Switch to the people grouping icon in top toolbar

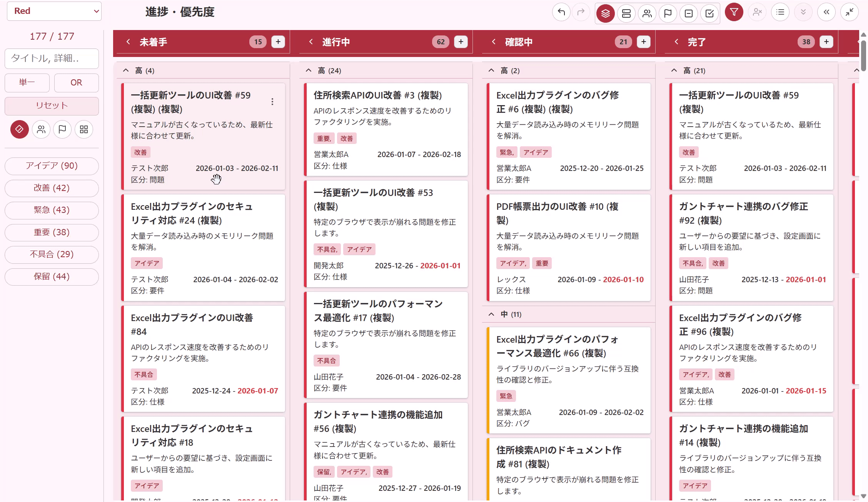click(647, 13)
